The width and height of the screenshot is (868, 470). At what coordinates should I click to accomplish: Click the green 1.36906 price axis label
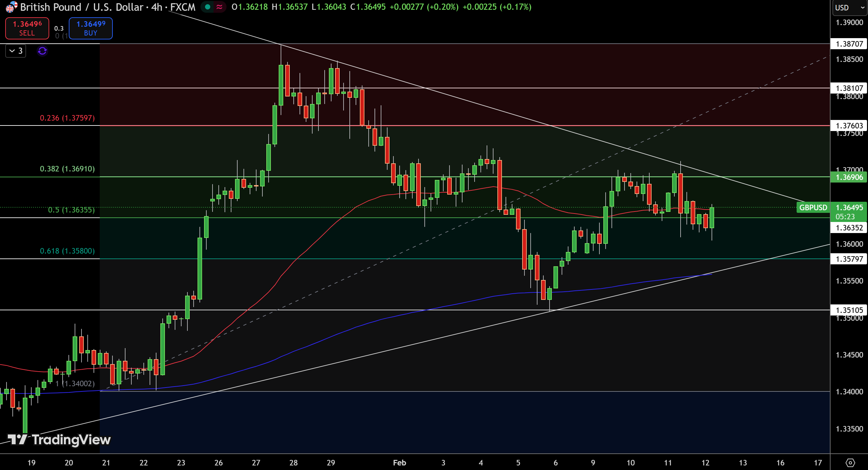(849, 177)
